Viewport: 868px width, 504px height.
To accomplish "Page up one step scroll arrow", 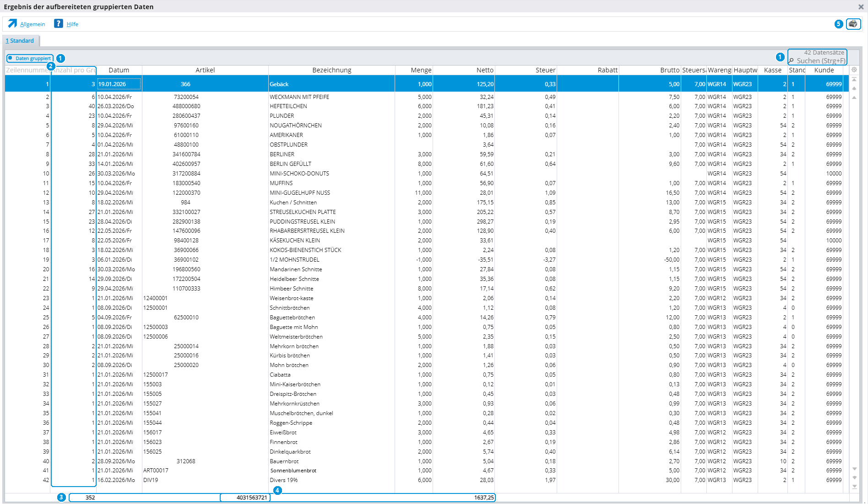I will [x=854, y=88].
